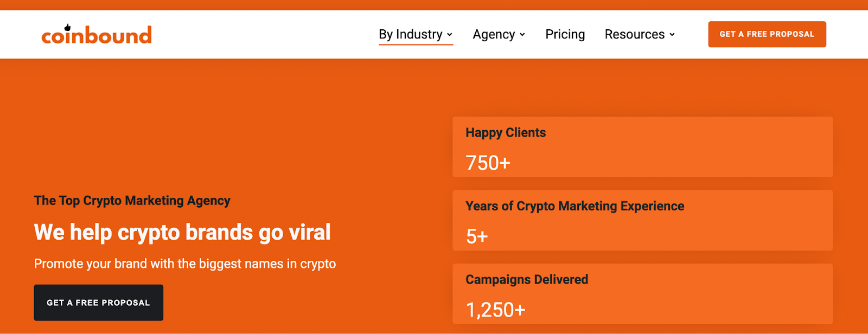Click orange Get a Free Proposal header button
868x334 pixels.
(x=767, y=34)
